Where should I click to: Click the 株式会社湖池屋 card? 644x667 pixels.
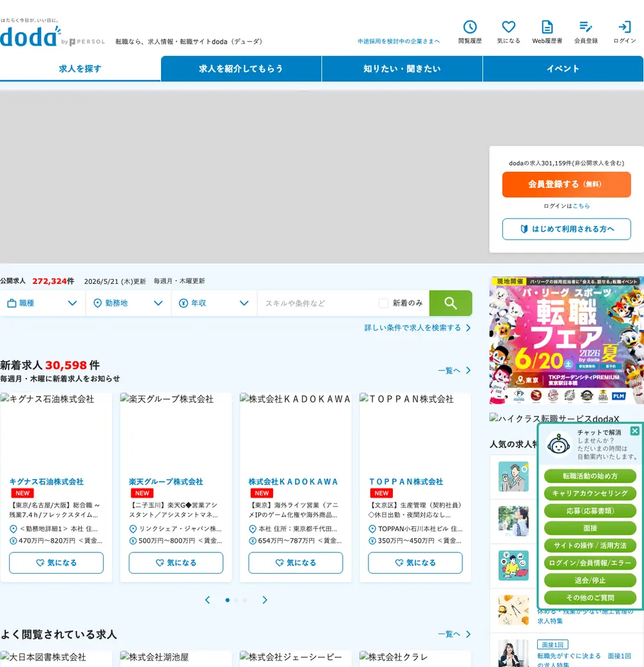pos(176,659)
